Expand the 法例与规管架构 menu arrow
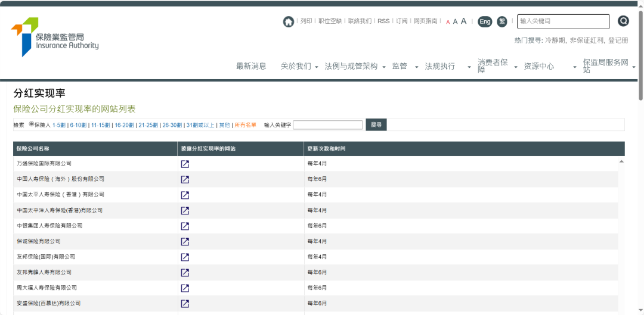 point(384,67)
